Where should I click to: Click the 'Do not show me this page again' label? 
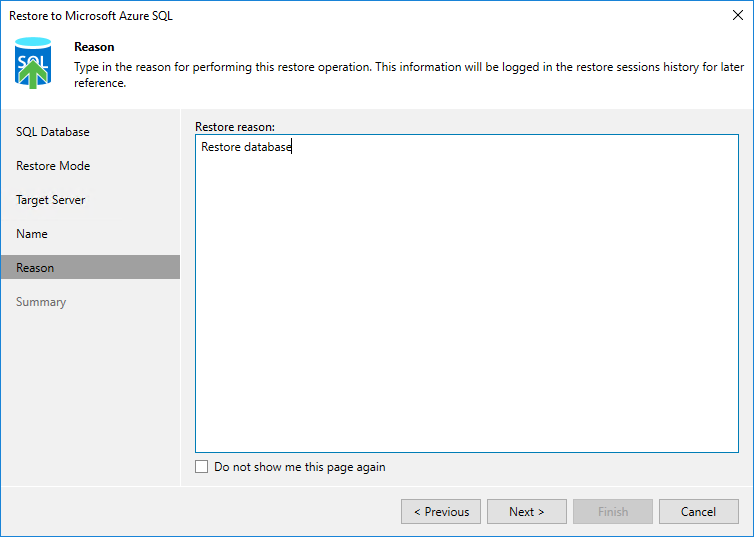click(x=299, y=467)
